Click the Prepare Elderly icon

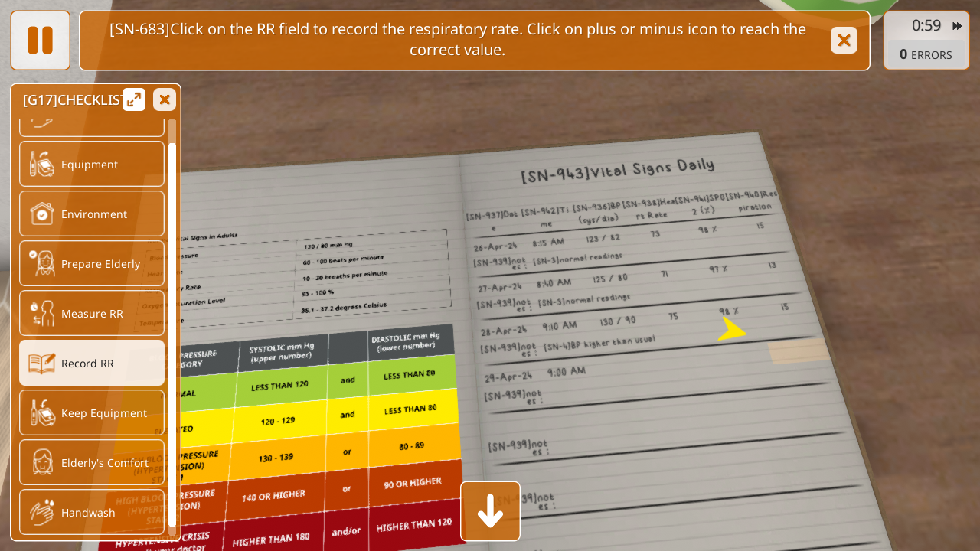pyautogui.click(x=42, y=263)
